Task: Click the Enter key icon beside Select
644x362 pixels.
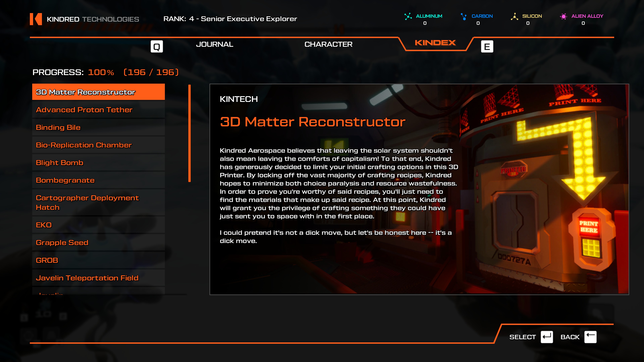Action: pos(547,337)
